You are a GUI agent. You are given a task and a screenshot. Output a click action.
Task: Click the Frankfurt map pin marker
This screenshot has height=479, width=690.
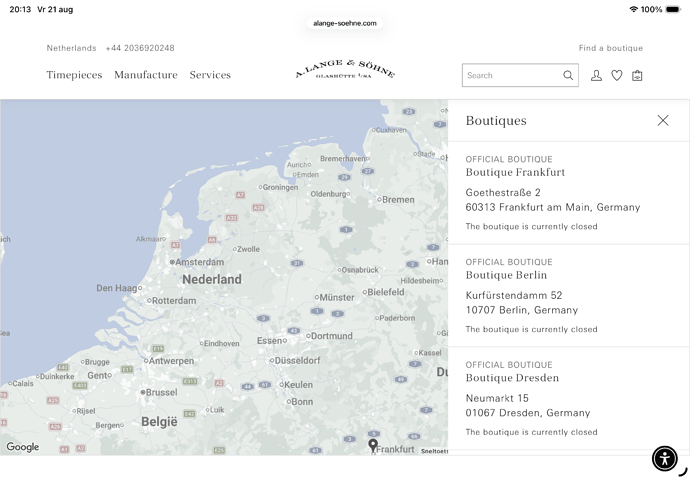click(x=373, y=446)
